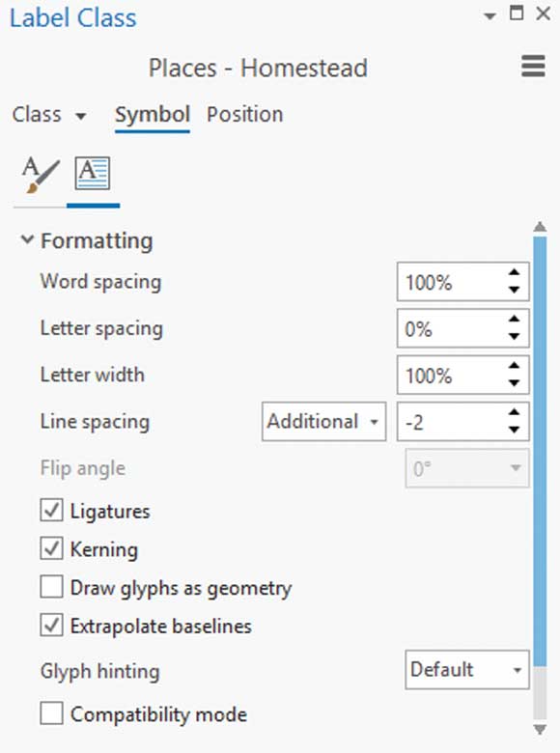Open the Class dropdown menu

[x=49, y=115]
